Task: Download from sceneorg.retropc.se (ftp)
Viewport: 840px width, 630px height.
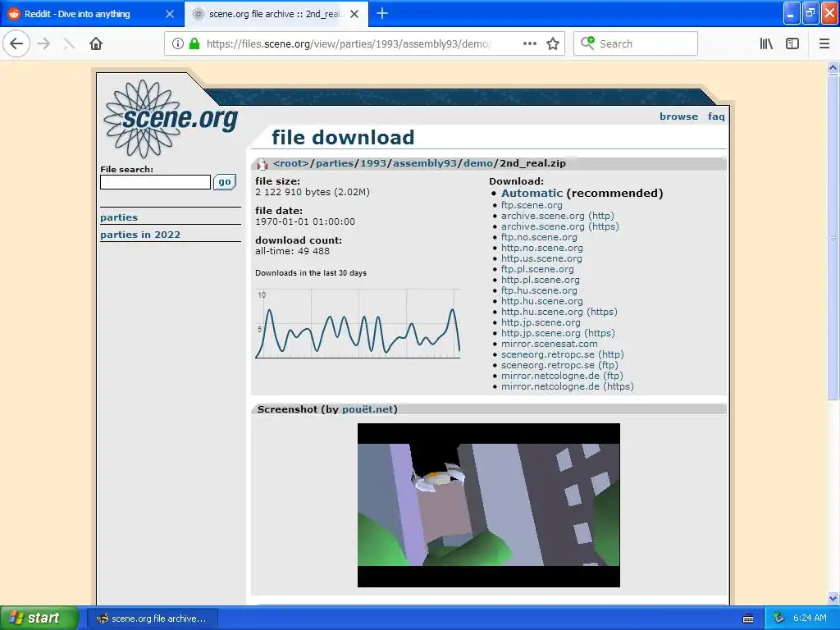Action: coord(559,365)
